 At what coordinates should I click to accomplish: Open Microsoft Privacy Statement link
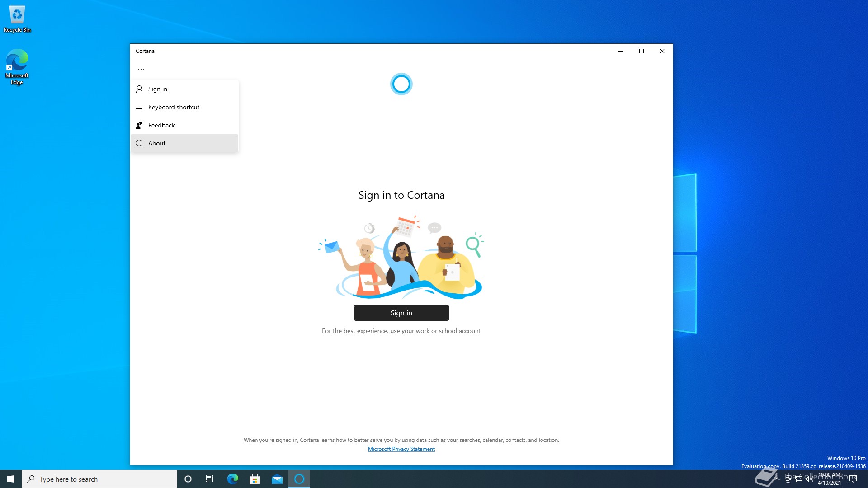[401, 449]
